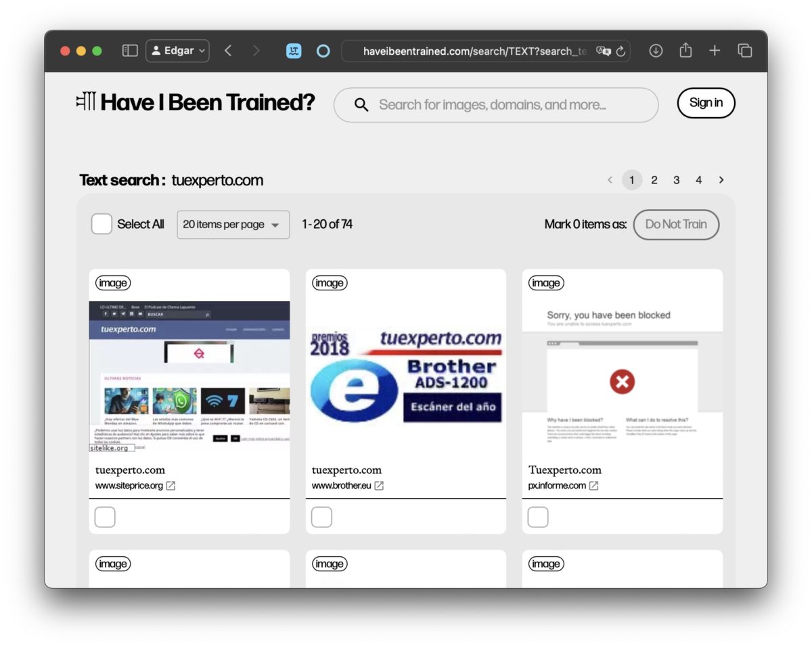Go to the previous results page arrow
Image resolution: width=812 pixels, height=647 pixels.
610,180
